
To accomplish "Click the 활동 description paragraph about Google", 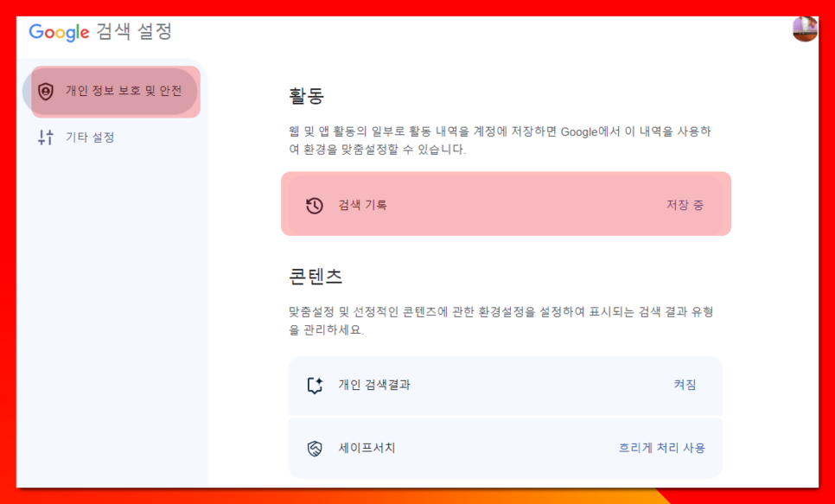I will click(500, 140).
